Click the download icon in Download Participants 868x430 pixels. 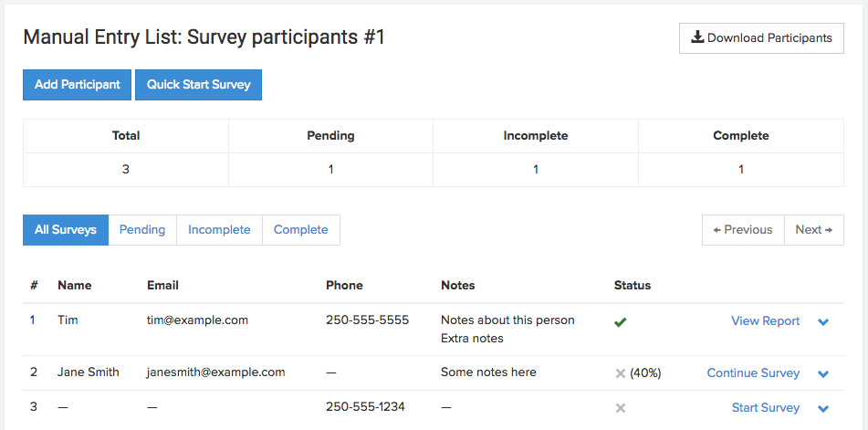pos(697,37)
